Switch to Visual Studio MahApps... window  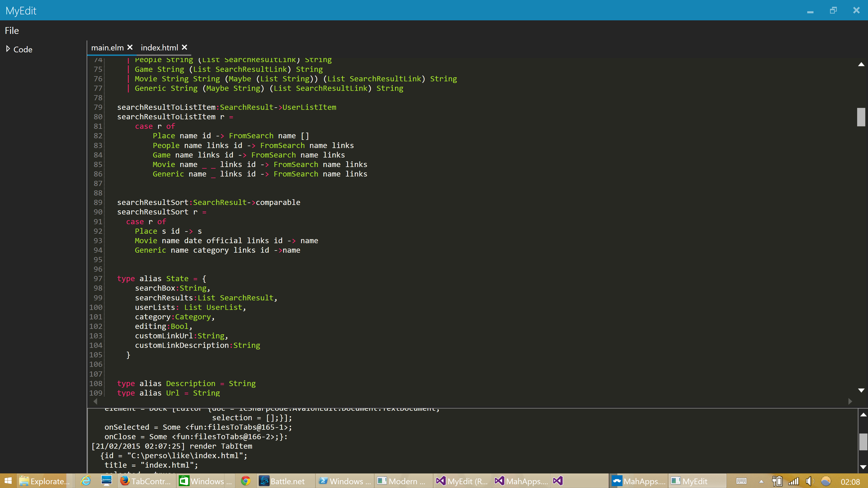point(521,481)
